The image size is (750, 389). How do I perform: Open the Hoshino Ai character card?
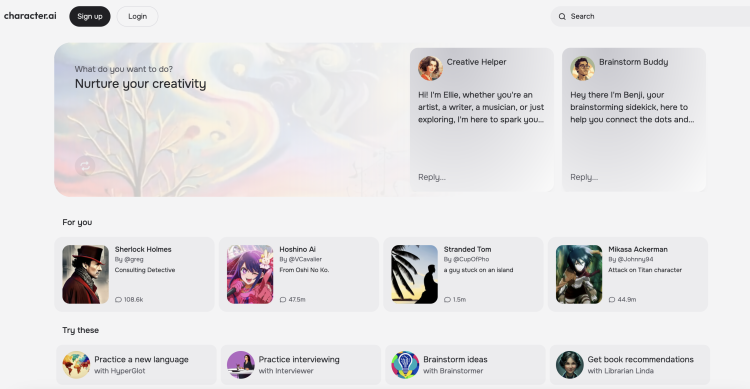[299, 274]
